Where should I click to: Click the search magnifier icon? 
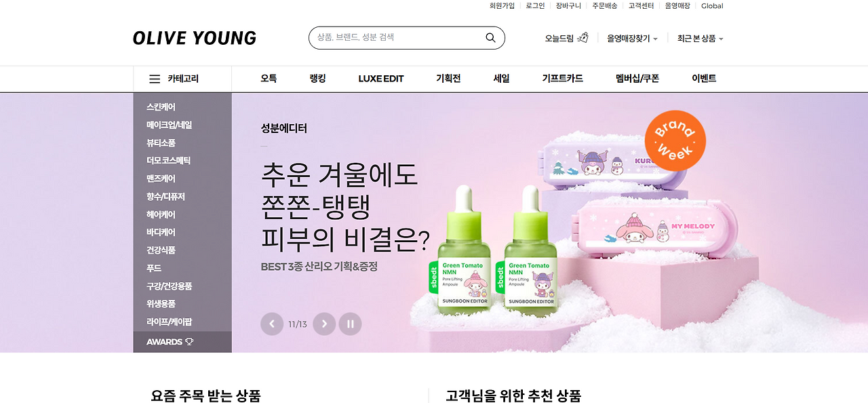490,38
